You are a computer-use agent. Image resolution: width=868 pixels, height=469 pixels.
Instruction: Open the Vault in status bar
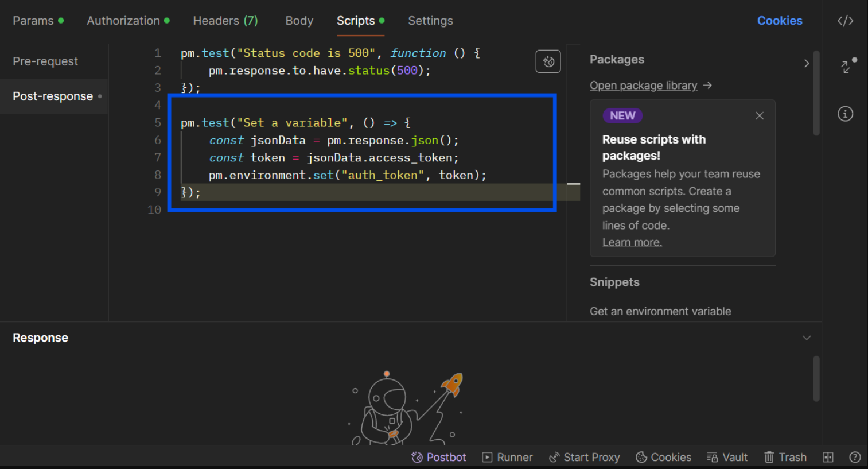coord(727,457)
